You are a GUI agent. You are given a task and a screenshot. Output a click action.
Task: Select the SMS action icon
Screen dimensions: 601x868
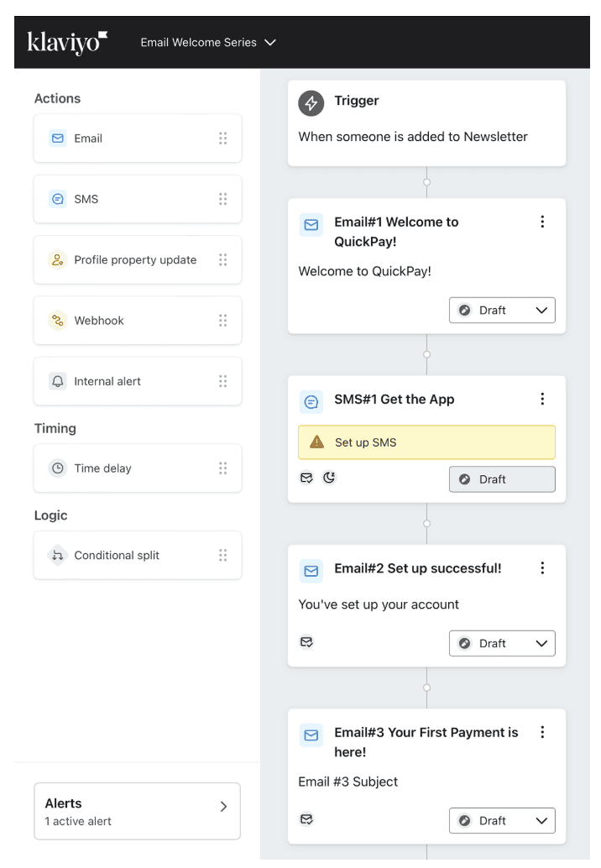[58, 199]
